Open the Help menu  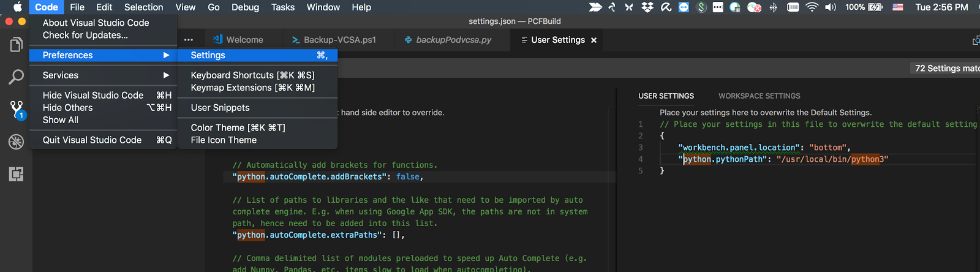point(361,7)
